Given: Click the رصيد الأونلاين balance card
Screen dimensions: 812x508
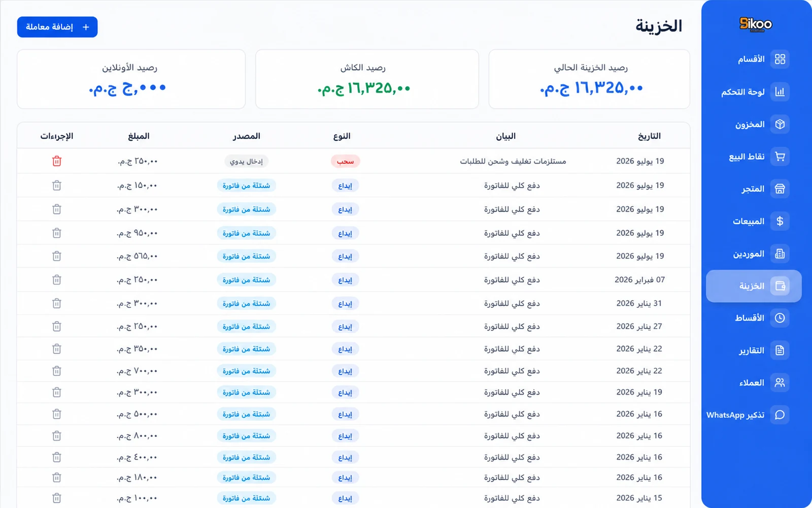Looking at the screenshot, I should coord(131,79).
